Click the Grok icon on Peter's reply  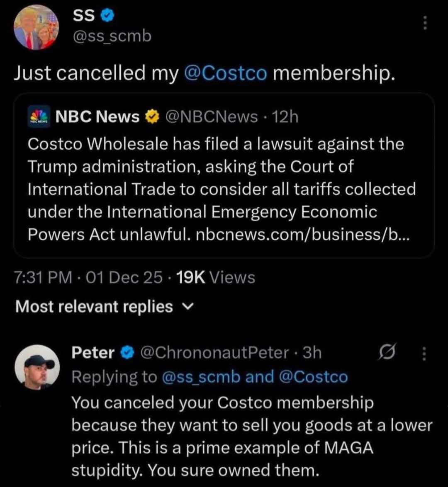pos(386,353)
